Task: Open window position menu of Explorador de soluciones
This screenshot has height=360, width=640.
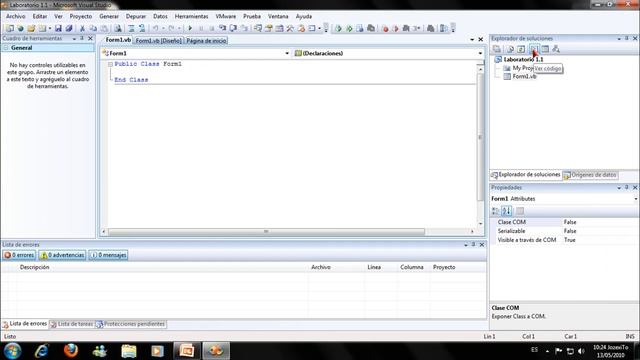Action: (619, 39)
